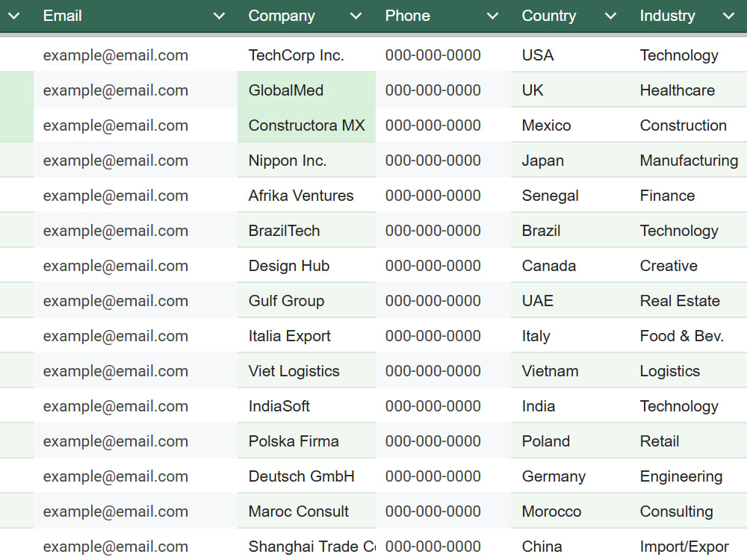Click the Morocco country cell
747x560 pixels.
click(570, 511)
